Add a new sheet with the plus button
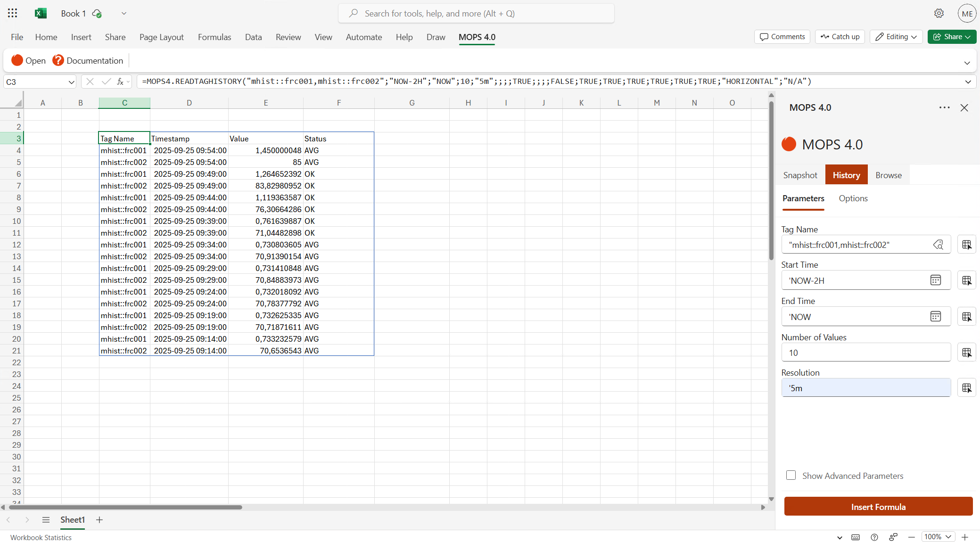 pyautogui.click(x=99, y=520)
